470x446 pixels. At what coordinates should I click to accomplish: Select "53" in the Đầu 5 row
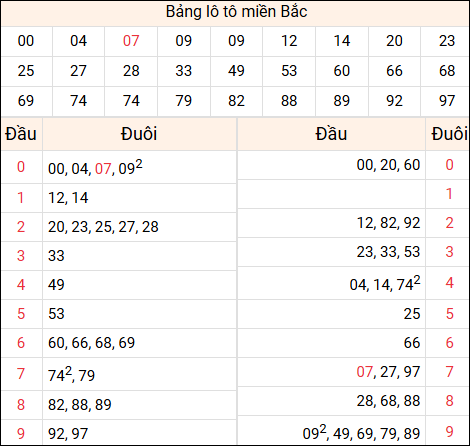pos(56,314)
